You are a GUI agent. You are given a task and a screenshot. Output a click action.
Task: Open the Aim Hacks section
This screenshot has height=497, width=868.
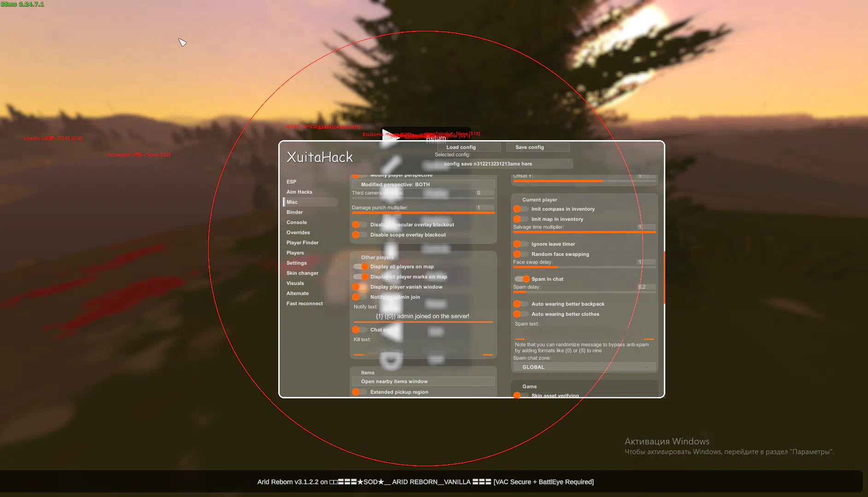(299, 192)
